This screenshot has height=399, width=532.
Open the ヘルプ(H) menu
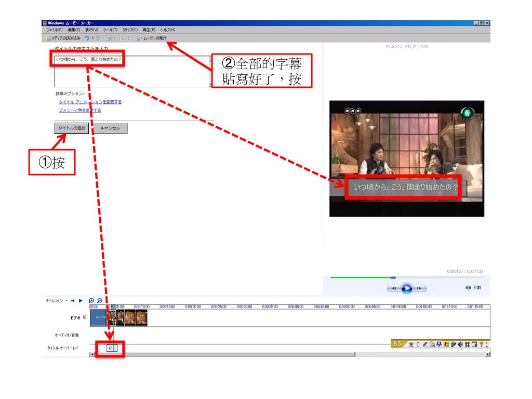click(x=168, y=30)
